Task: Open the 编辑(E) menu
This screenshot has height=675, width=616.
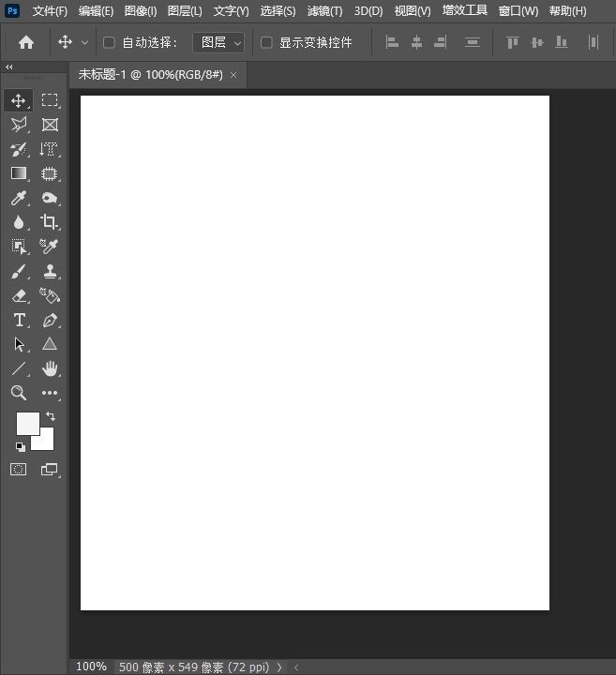Action: 96,10
